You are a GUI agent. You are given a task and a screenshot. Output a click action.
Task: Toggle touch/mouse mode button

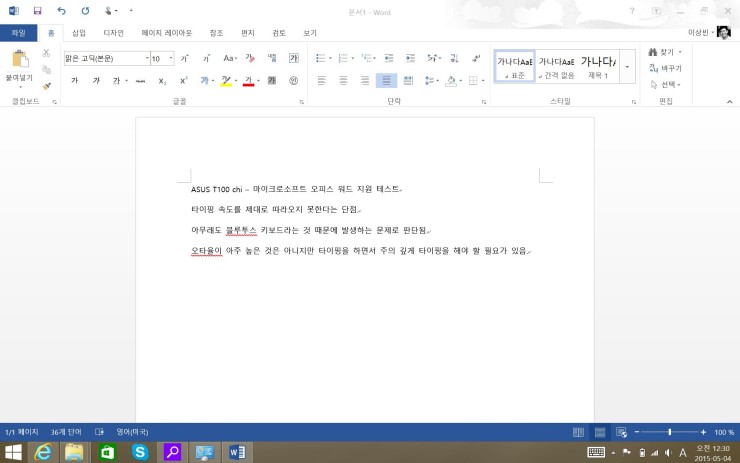(x=111, y=11)
